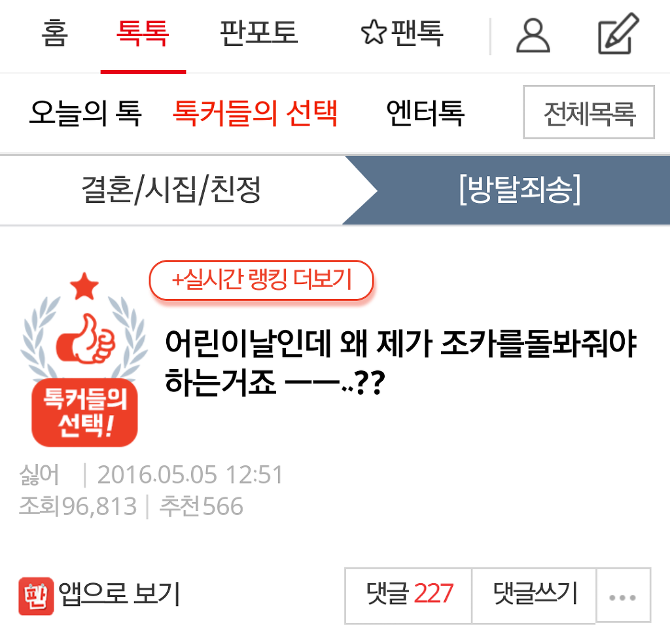Open the three-dot more options button
Viewport: 670px width, 644px height.
pos(623,596)
